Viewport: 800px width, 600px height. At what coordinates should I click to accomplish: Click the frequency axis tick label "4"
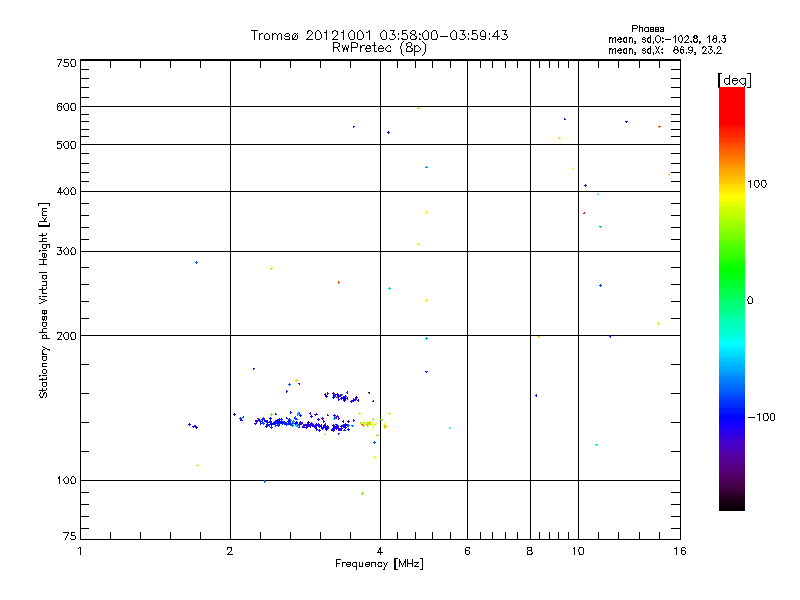pos(380,551)
